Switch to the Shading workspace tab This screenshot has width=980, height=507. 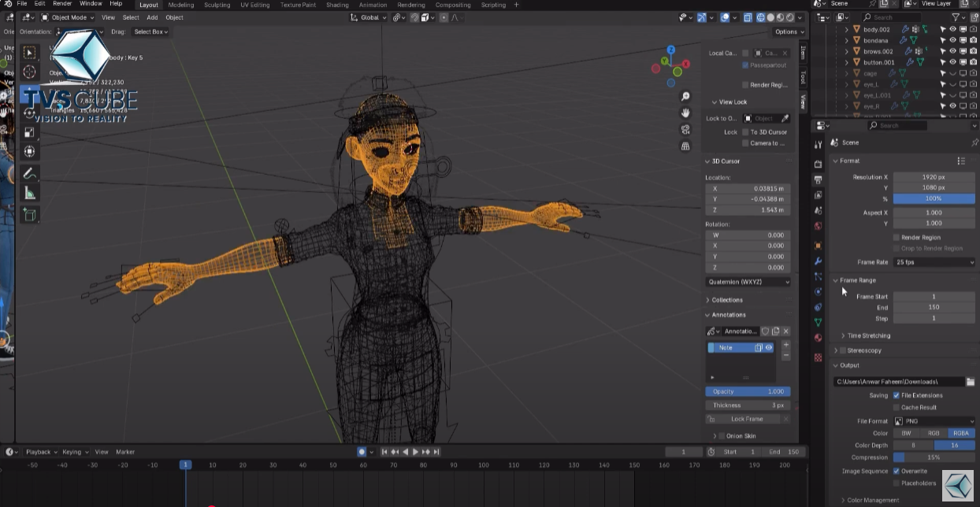tap(337, 5)
